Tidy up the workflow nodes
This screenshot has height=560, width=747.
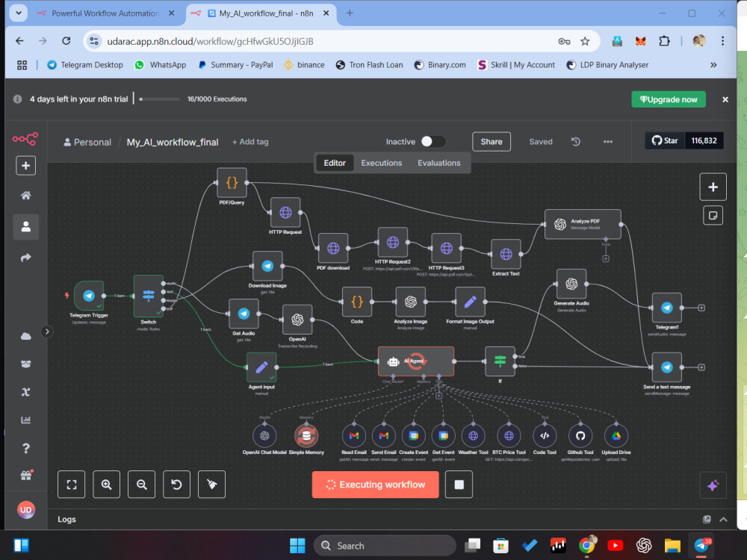tap(211, 485)
